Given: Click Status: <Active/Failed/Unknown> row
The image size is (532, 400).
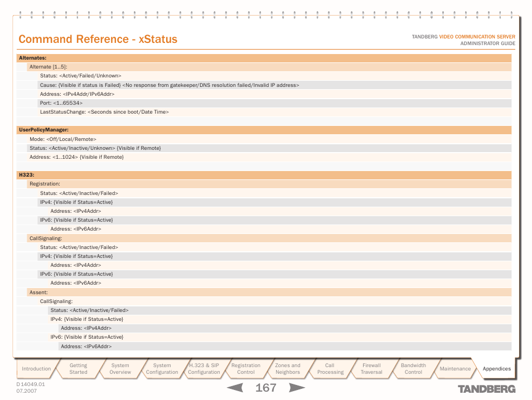Looking at the screenshot, I should coord(274,76).
